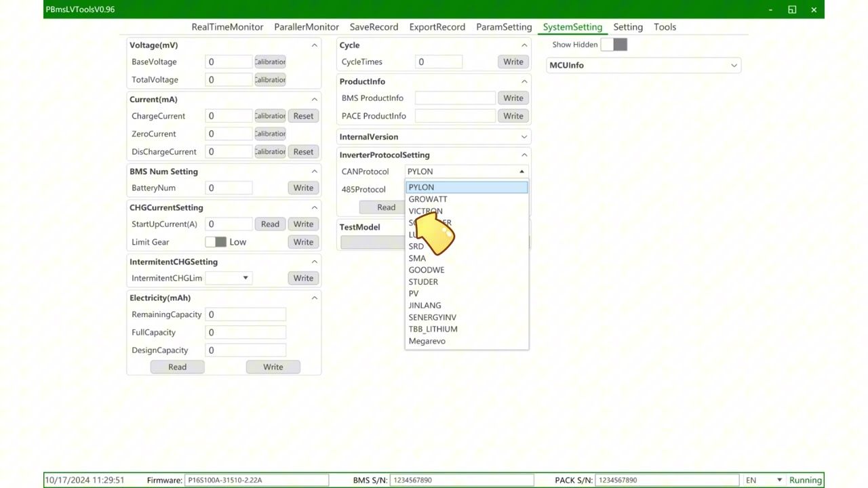This screenshot has height=488, width=868.
Task: Open the EN language dropdown
Action: [764, 480]
